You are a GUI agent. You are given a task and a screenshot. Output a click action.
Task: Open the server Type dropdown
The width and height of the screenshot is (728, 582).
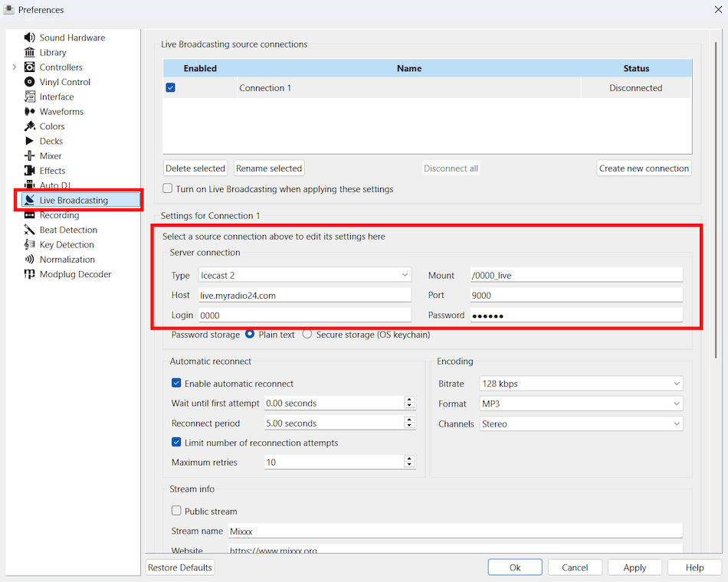point(304,275)
